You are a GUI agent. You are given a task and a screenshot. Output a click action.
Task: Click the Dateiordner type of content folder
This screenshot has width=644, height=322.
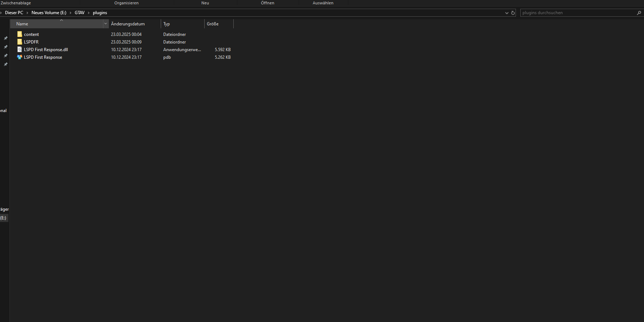(x=175, y=34)
